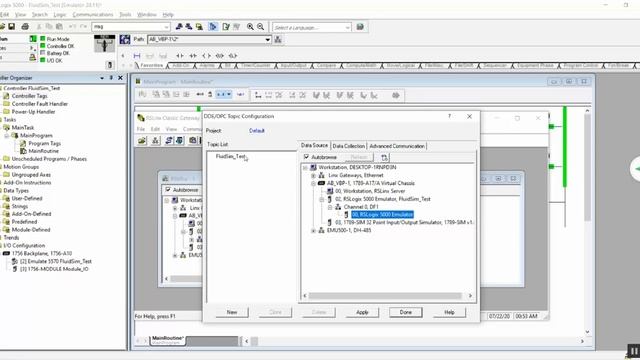Click the RSWho network icon beside Path box
640x360 pixels.
[278, 40]
